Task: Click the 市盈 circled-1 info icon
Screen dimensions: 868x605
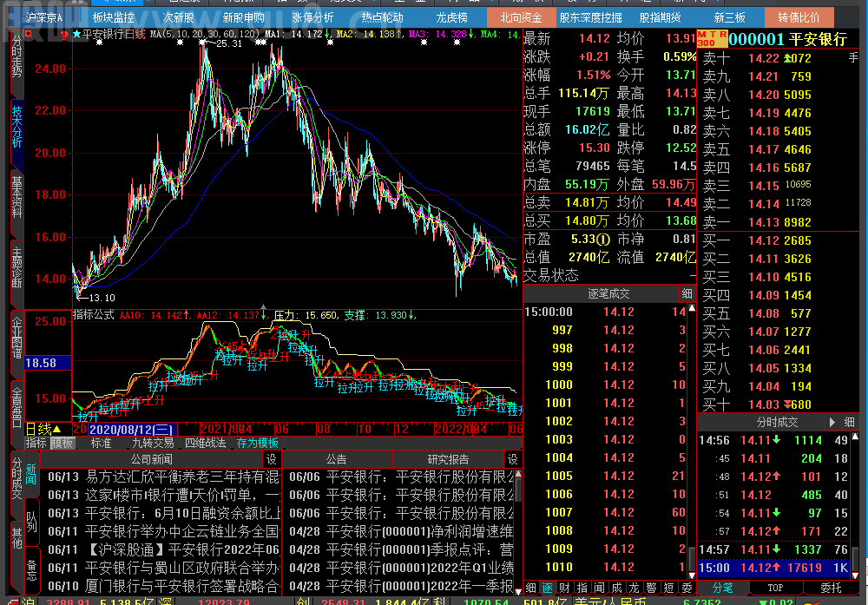Action: (604, 240)
